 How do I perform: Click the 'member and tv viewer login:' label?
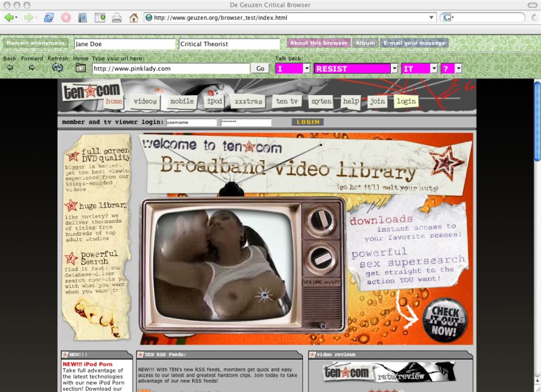point(113,122)
